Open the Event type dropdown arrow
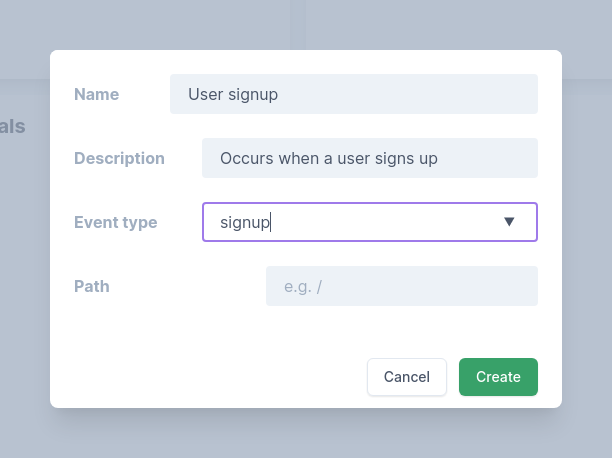This screenshot has height=458, width=612. coord(509,222)
